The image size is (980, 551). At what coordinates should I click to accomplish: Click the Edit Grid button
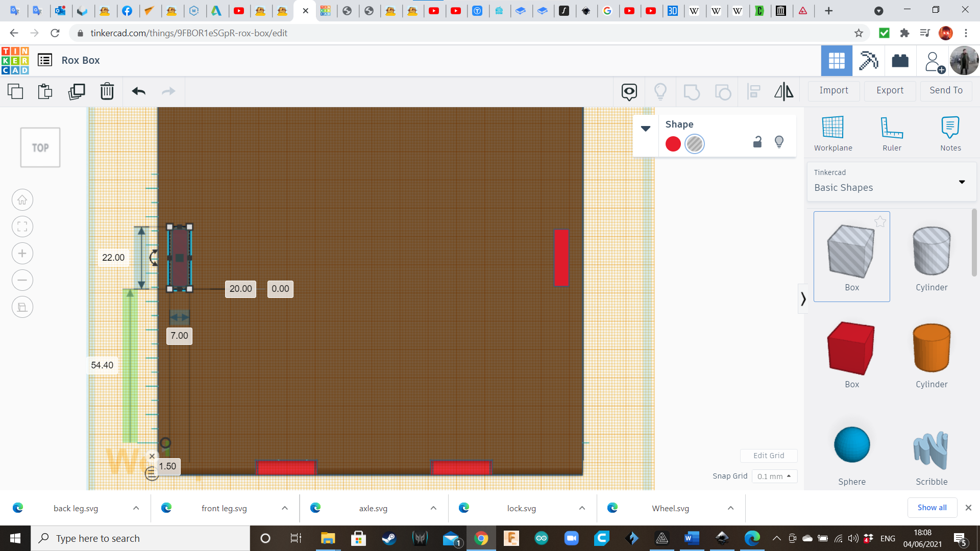pyautogui.click(x=769, y=456)
